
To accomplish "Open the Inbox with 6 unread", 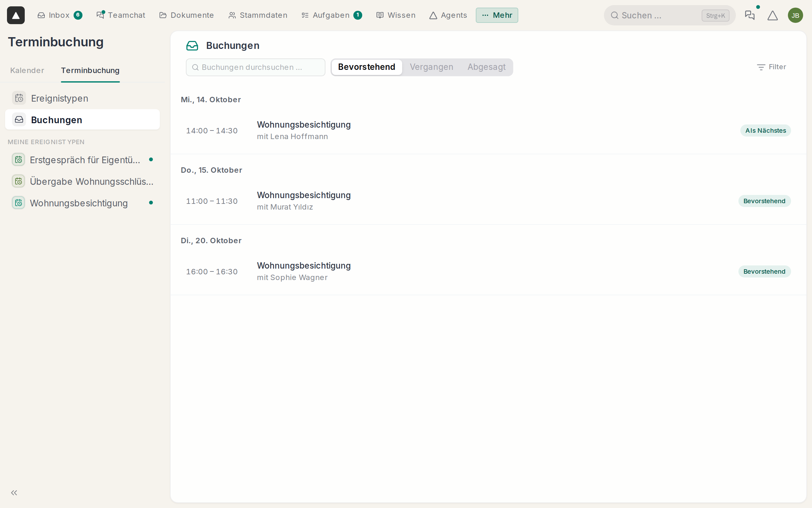I will point(60,15).
